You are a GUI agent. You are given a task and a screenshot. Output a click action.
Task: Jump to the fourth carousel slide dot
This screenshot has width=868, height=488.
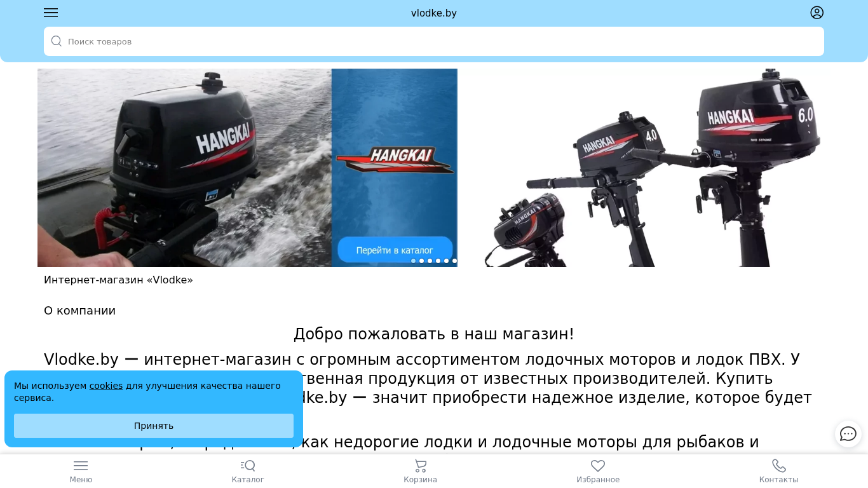pos(438,261)
